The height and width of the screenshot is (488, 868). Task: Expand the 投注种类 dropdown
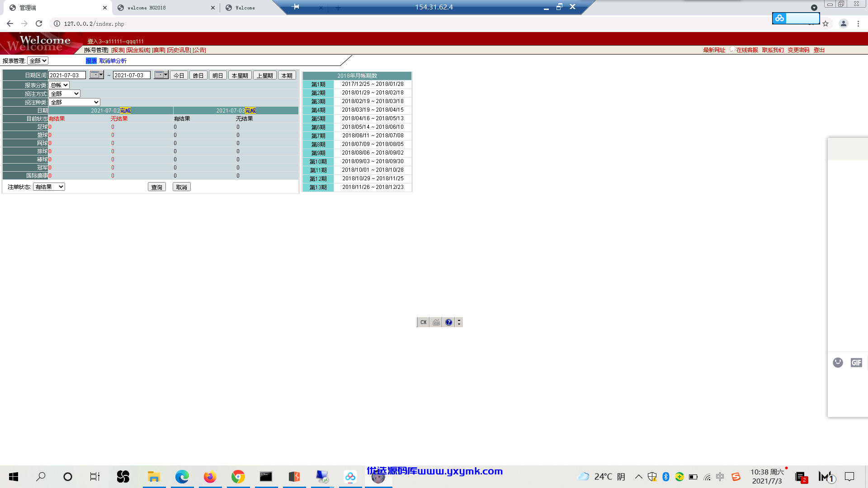[74, 102]
